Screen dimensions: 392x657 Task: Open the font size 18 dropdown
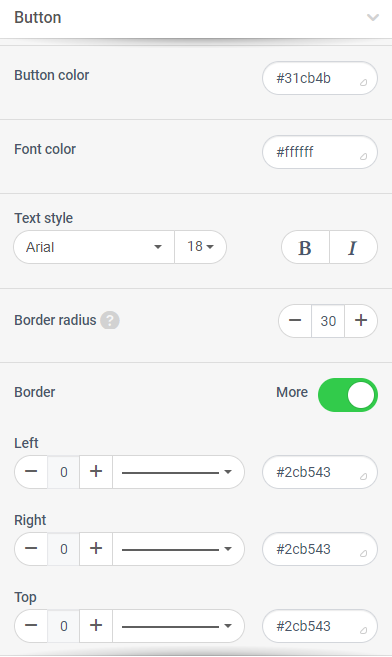point(200,247)
